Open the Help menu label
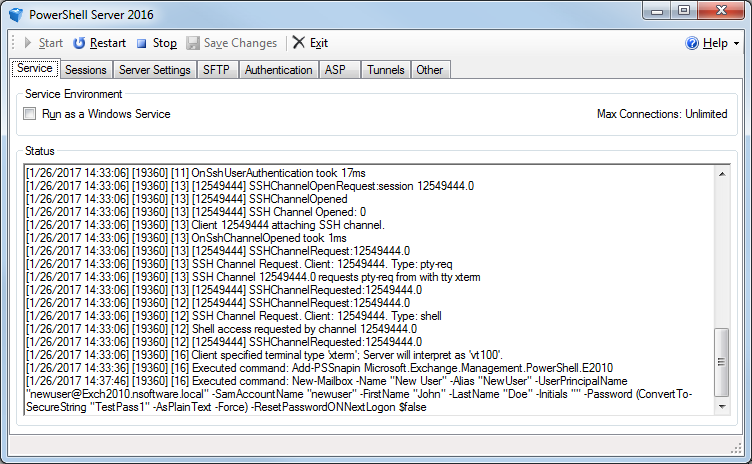This screenshot has width=752, height=464. [715, 43]
